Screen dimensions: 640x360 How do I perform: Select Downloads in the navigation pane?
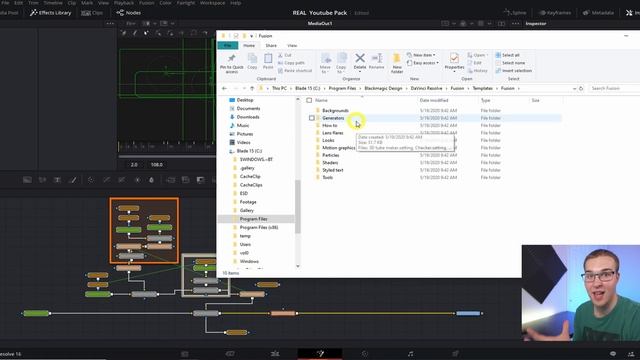tap(248, 117)
